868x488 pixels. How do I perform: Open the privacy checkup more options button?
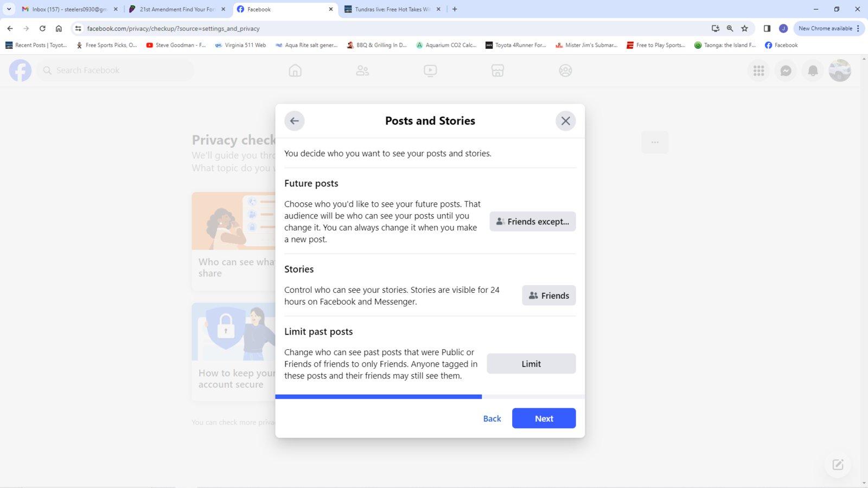655,142
